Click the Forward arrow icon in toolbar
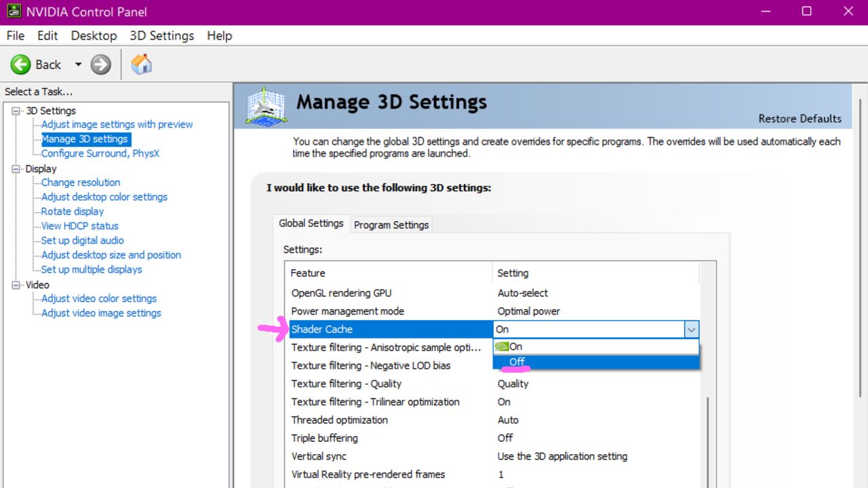This screenshot has height=488, width=868. (100, 64)
